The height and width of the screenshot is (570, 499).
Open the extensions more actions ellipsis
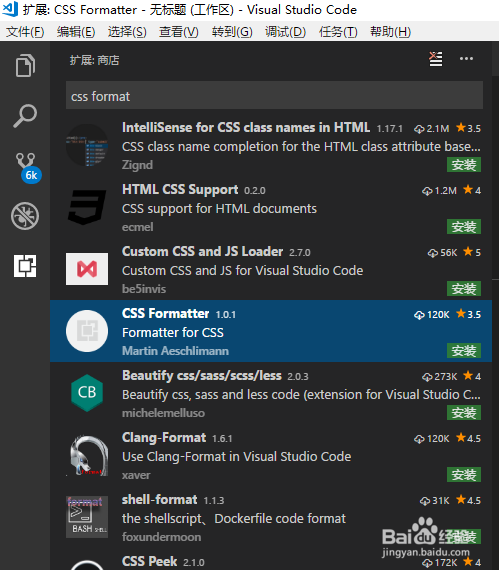pyautogui.click(x=466, y=59)
